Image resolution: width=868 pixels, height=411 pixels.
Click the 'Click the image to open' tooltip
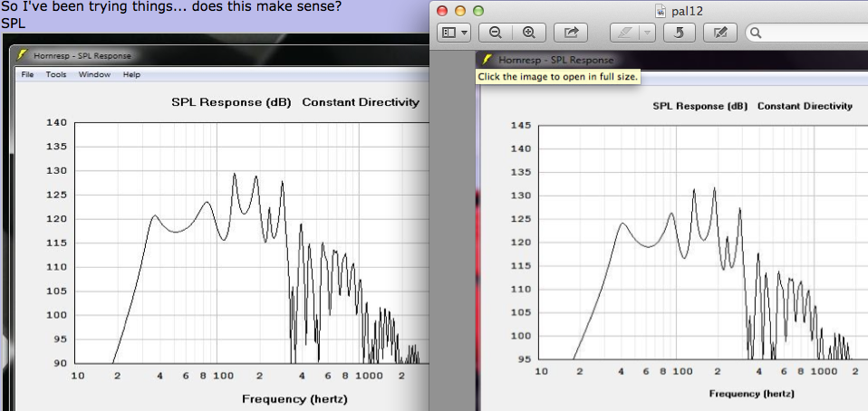(x=558, y=77)
